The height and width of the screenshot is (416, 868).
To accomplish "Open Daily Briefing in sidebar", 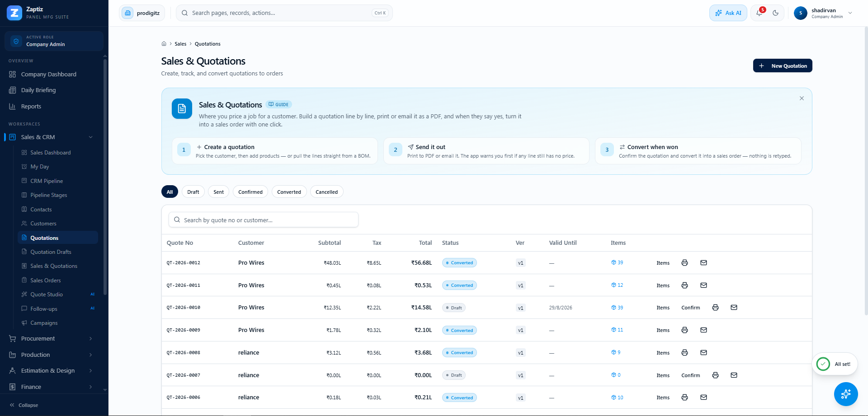I will tap(38, 90).
